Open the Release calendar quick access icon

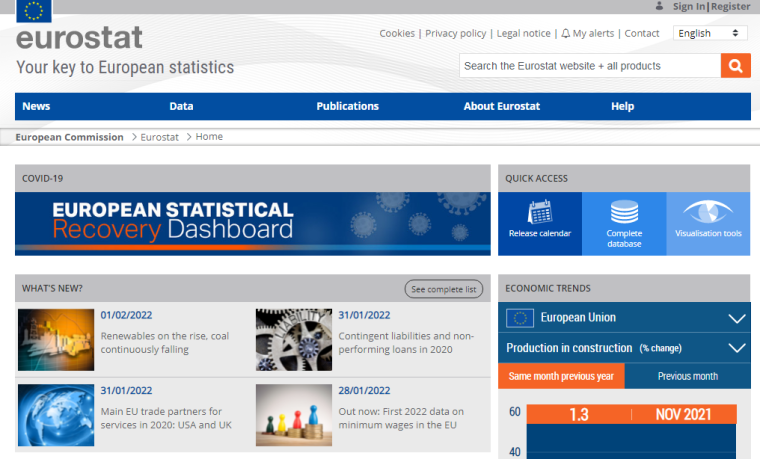coord(540,212)
